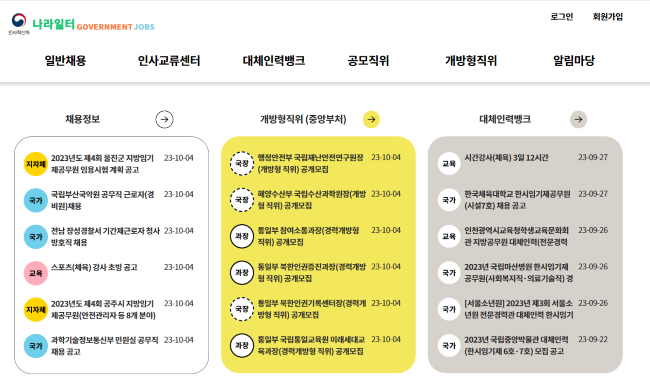The image size is (650, 381).
Task: Click 과장 badge beside 북한인권증진과장 posting
Action: pos(242,272)
